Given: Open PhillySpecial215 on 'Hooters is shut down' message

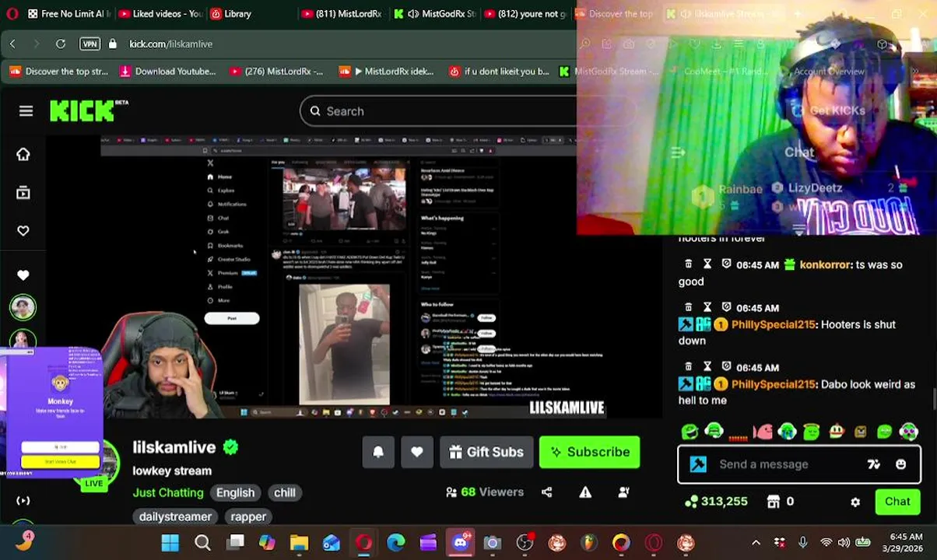Looking at the screenshot, I should point(773,324).
